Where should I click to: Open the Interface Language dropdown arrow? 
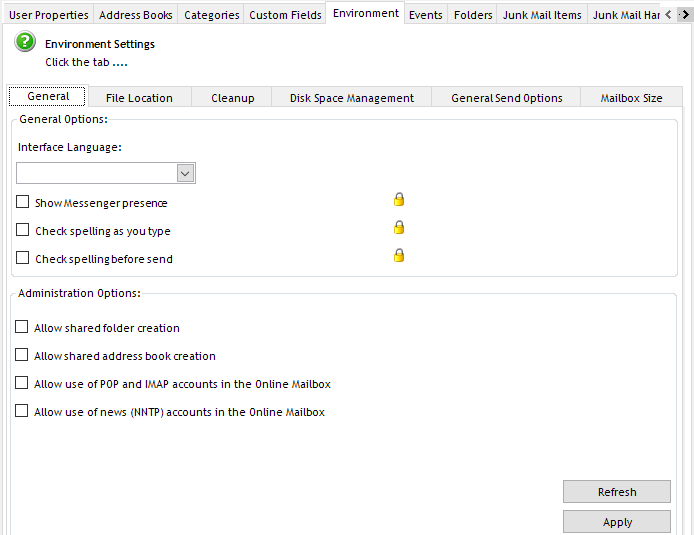point(185,173)
